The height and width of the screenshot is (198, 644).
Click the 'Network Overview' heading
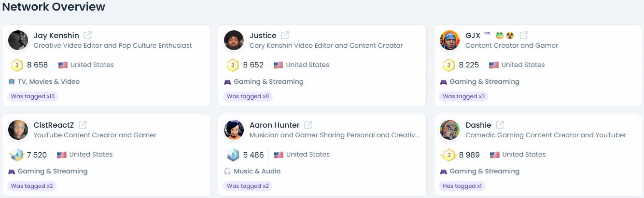pyautogui.click(x=54, y=7)
